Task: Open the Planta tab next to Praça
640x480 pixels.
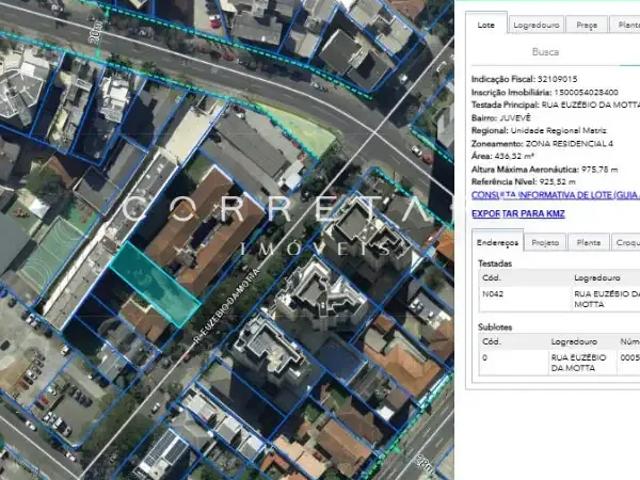Action: tap(625, 25)
